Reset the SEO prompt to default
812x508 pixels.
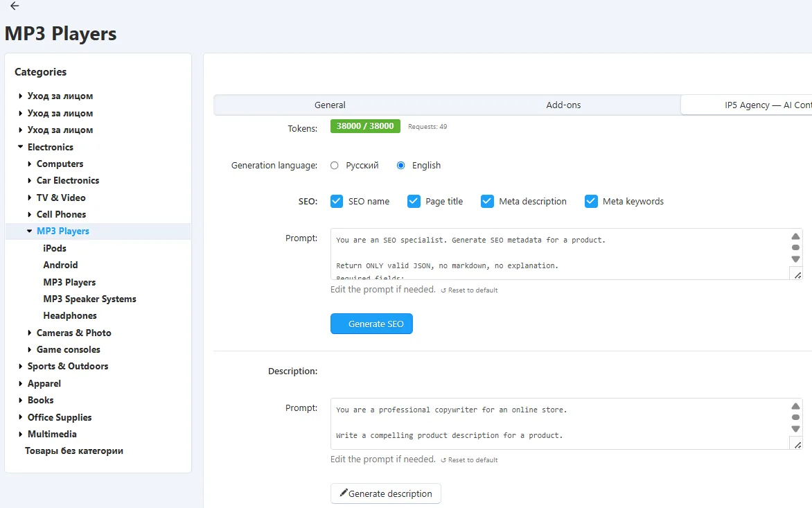point(469,290)
